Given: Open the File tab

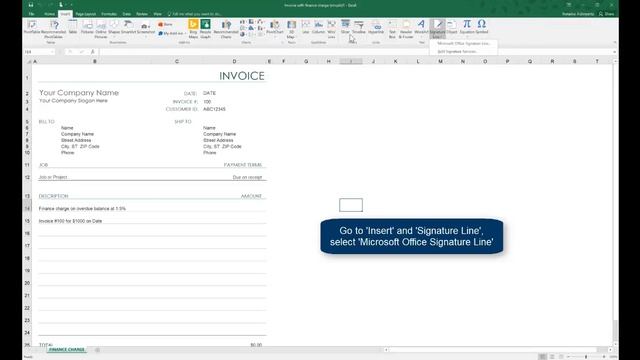Looking at the screenshot, I should [x=31, y=14].
